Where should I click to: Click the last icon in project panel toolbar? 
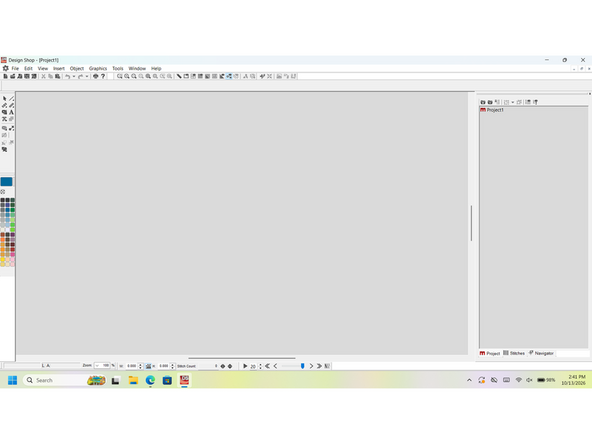(x=535, y=102)
